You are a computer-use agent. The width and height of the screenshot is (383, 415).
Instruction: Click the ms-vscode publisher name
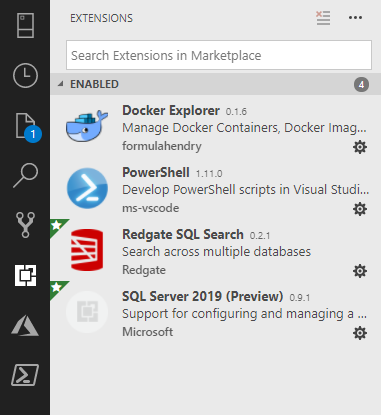(x=151, y=208)
